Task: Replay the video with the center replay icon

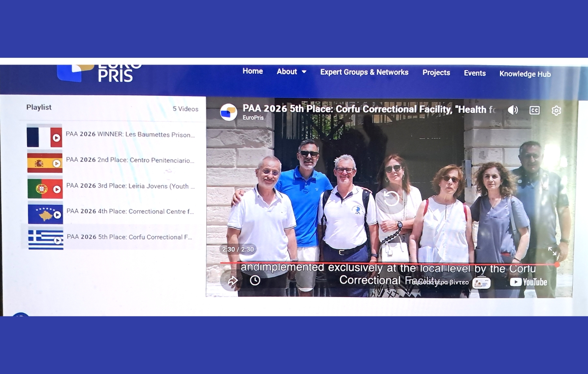Action: pos(391,198)
